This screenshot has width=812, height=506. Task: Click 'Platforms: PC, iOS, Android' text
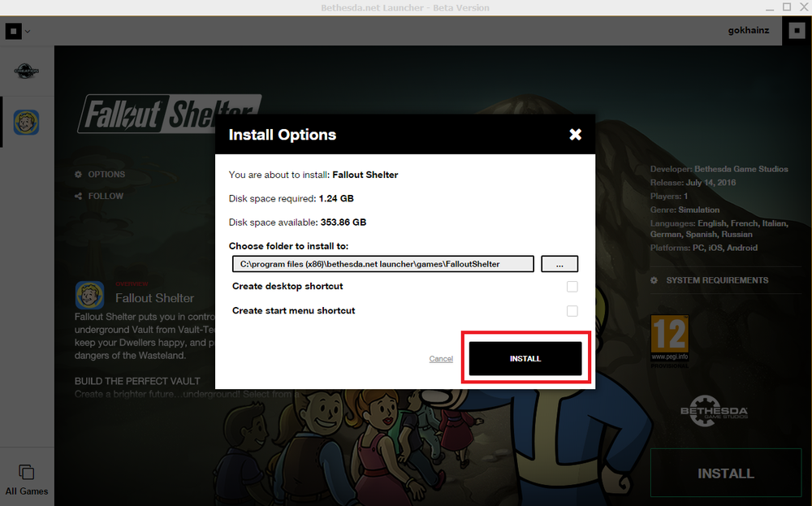[x=704, y=248]
